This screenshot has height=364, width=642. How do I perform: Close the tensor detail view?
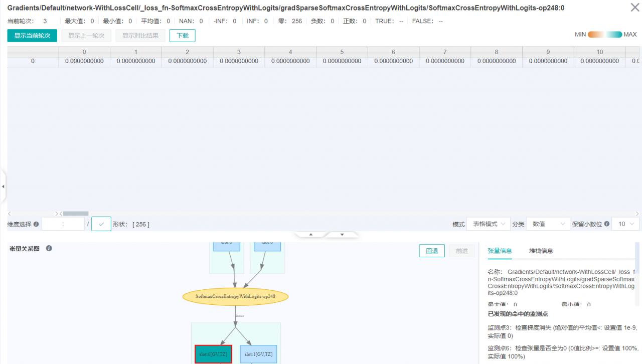pos(634,7)
